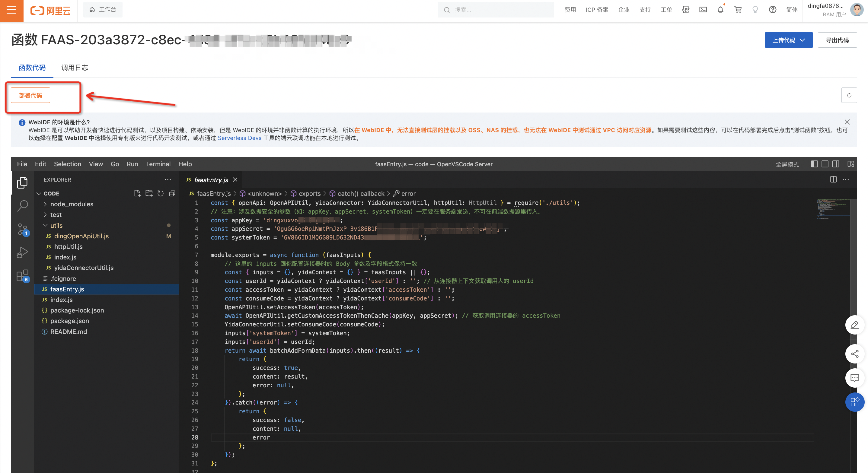Image resolution: width=868 pixels, height=473 pixels.
Task: Toggle bottom panel visibility
Action: click(x=825, y=164)
